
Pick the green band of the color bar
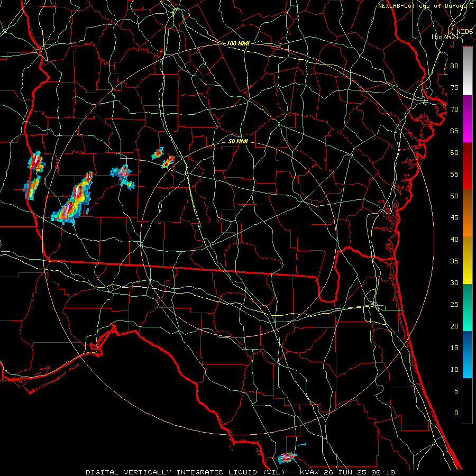click(467, 307)
